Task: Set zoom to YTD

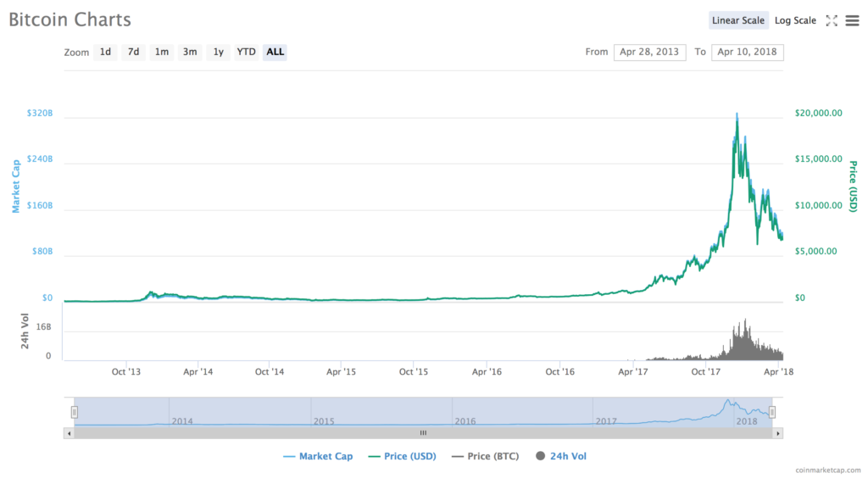Action: coord(247,52)
